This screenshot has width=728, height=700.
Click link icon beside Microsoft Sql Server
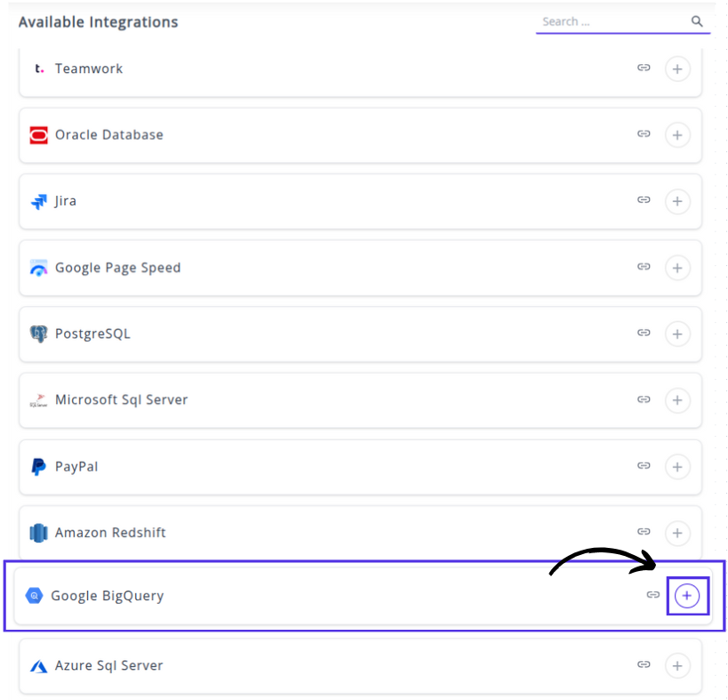[644, 399]
